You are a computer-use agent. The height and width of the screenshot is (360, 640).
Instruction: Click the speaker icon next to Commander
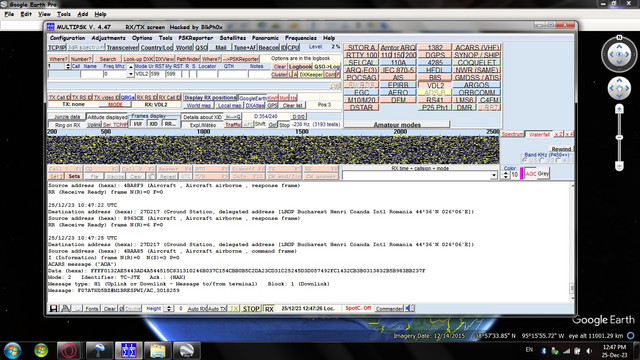point(409,308)
